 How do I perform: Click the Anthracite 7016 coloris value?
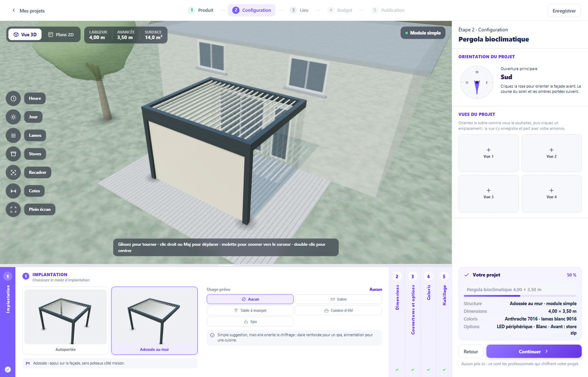point(541,319)
